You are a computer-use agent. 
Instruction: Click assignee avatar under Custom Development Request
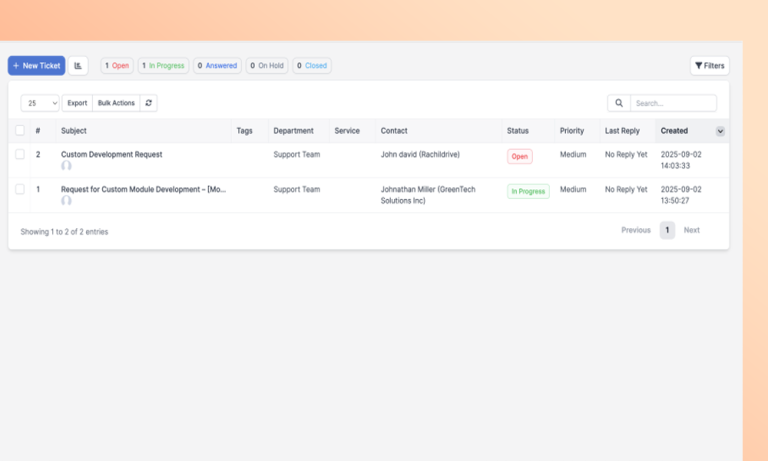click(66, 166)
